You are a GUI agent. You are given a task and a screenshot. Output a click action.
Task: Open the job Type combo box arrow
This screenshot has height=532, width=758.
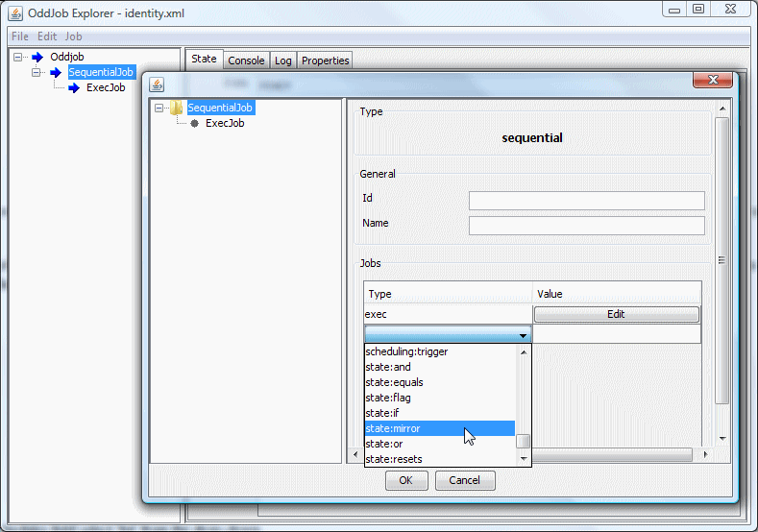click(x=523, y=335)
